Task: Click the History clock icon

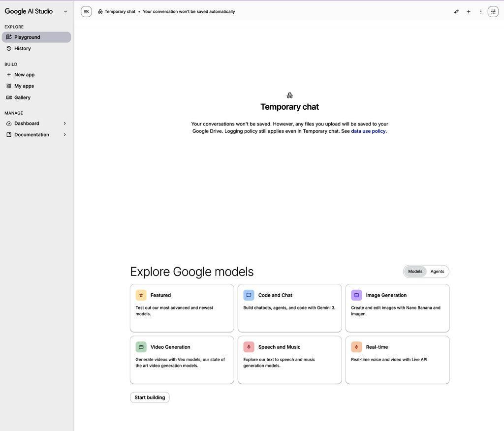Action: tap(9, 48)
